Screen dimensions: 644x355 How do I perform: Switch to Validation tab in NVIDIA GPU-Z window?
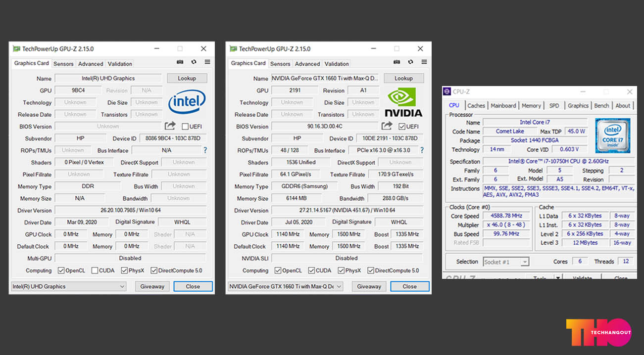coord(337,64)
